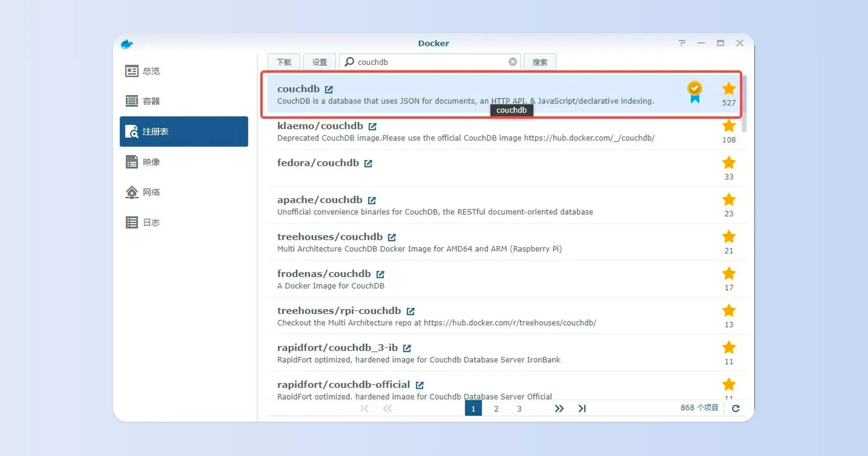Click the 868 个项目 item count
The width and height of the screenshot is (868, 456).
[x=699, y=408]
